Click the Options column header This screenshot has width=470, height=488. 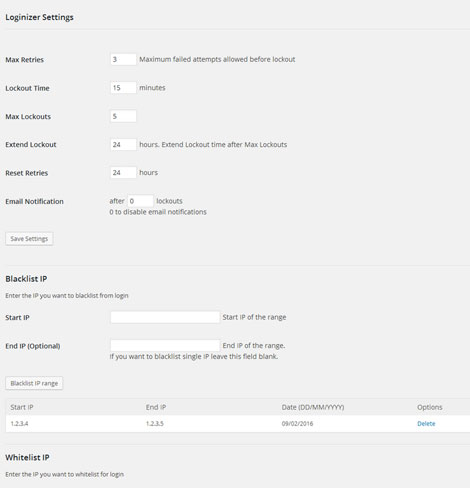pyautogui.click(x=429, y=407)
